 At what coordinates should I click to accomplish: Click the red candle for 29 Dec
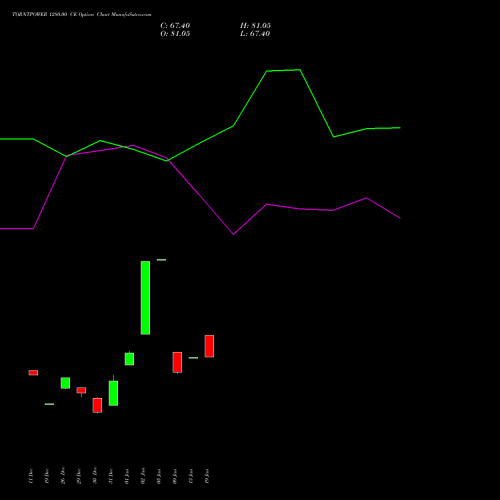click(81, 390)
